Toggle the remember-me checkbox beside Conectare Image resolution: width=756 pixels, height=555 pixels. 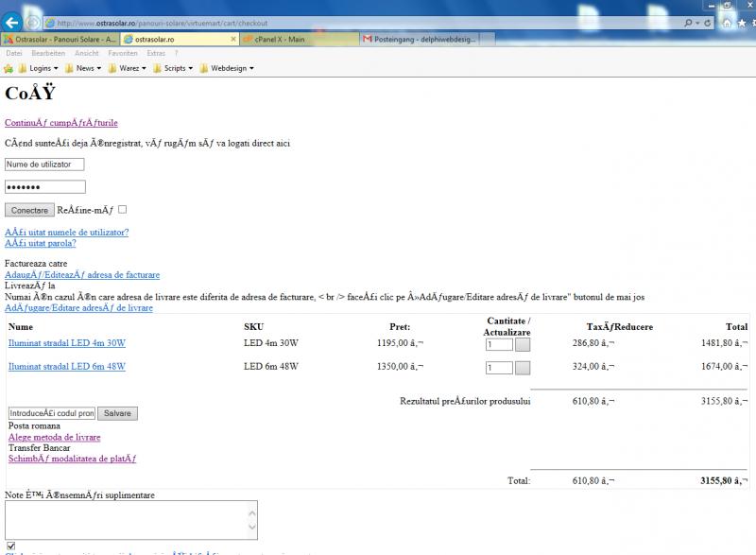click(x=122, y=210)
